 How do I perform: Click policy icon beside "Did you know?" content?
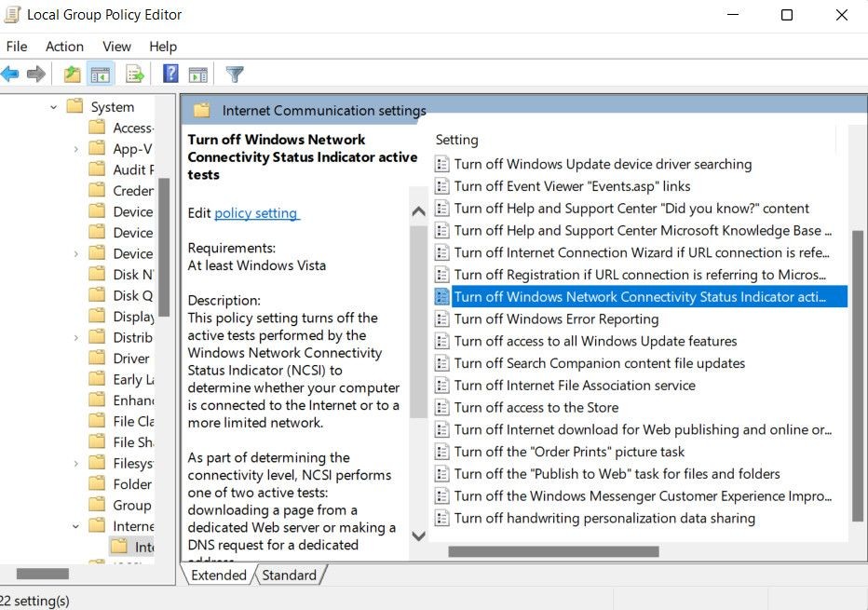point(441,208)
